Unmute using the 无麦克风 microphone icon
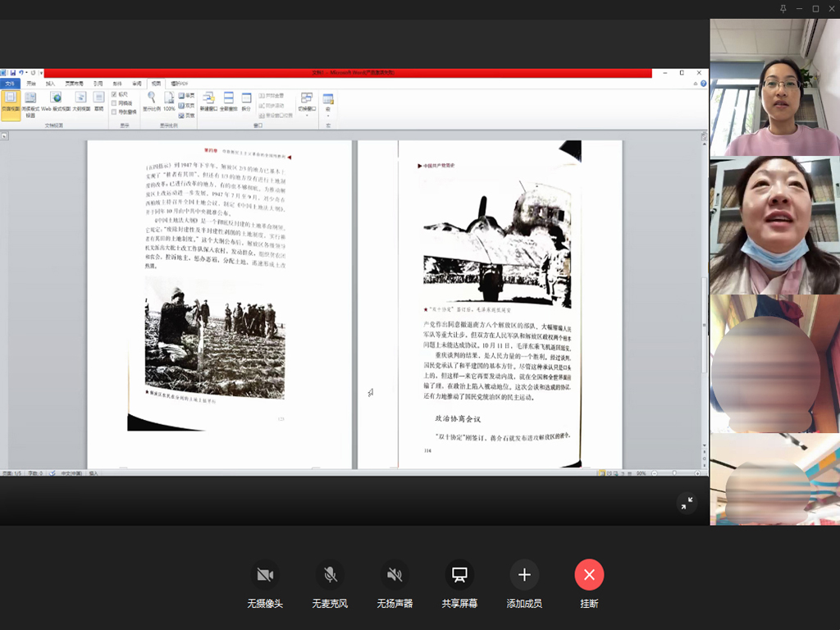Viewport: 840px width, 630px height. tap(330, 575)
